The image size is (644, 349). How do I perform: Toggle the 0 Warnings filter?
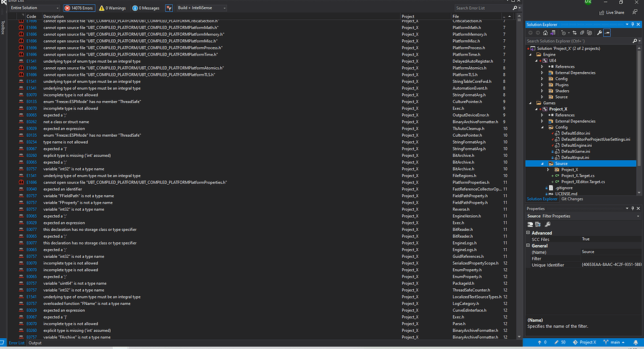tap(113, 8)
